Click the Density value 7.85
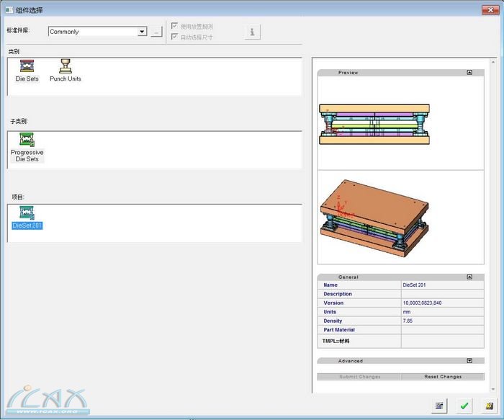The width and height of the screenshot is (504, 420). 408,321
